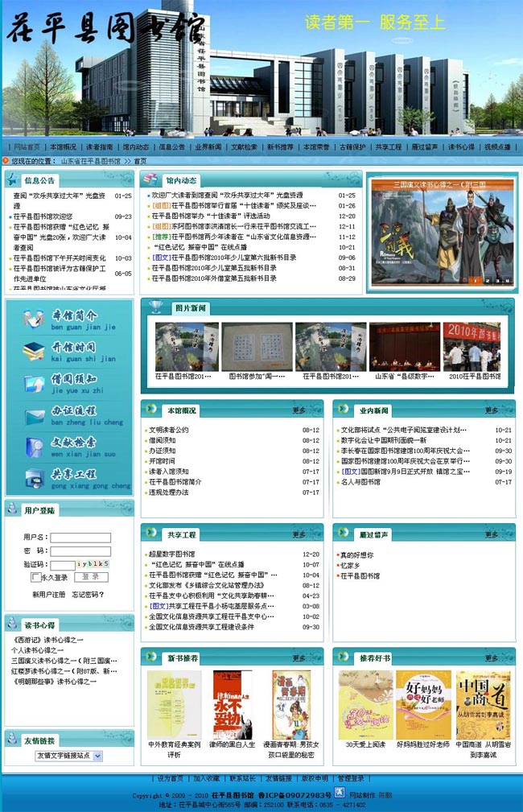Open the 读者指南 navigation menu item
Viewport: 523px width, 812px height.
click(x=100, y=147)
